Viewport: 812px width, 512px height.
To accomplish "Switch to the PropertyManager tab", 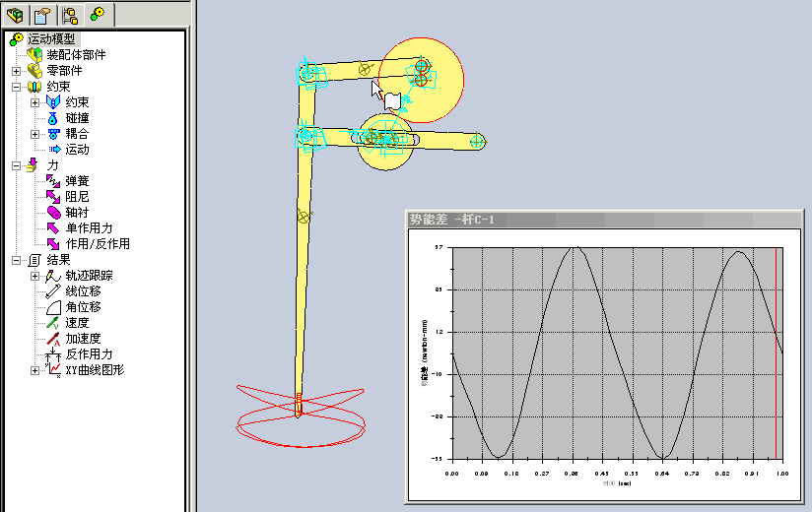I will (x=42, y=15).
